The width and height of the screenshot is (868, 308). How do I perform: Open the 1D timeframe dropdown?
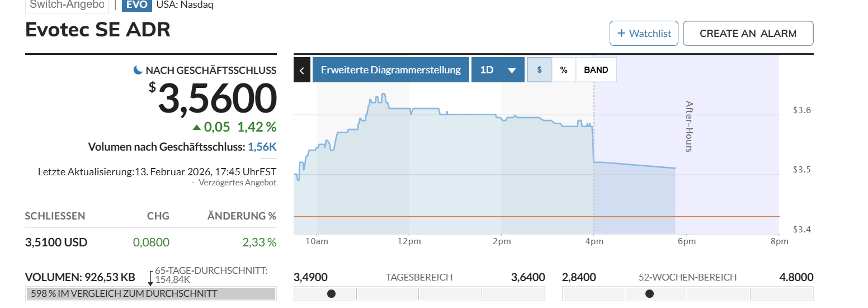point(497,70)
